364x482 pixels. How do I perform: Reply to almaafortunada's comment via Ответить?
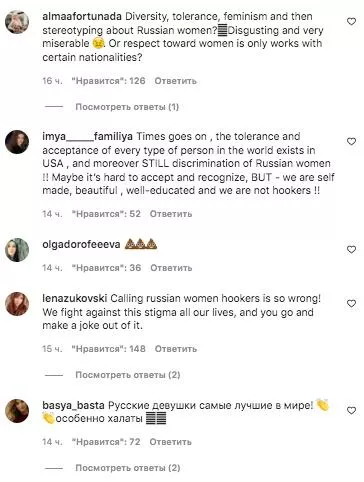point(176,81)
